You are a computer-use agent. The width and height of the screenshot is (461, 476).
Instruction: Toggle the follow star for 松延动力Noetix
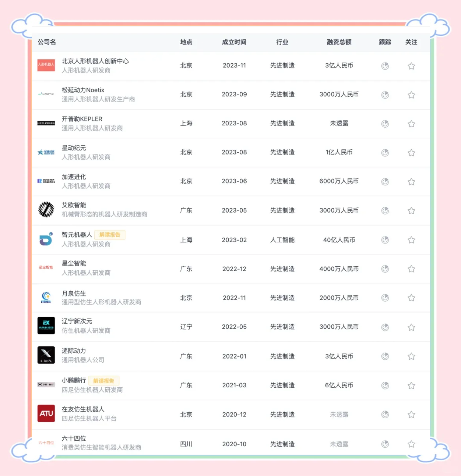click(411, 95)
